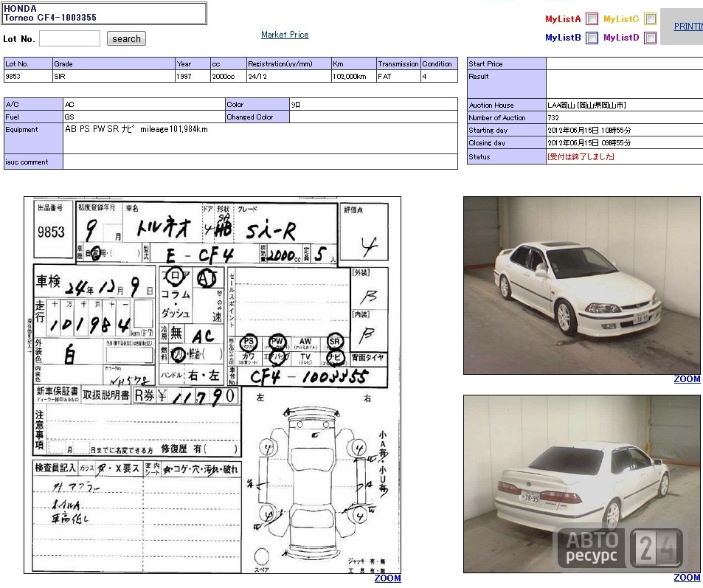
Task: Check the MyListC checkbox
Action: [650, 19]
